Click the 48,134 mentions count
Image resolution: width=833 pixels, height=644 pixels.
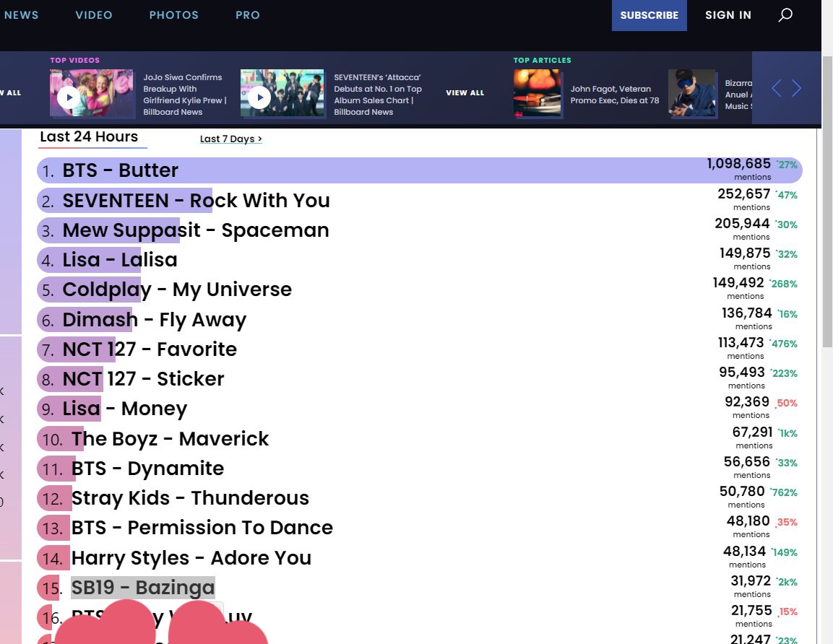(x=744, y=552)
